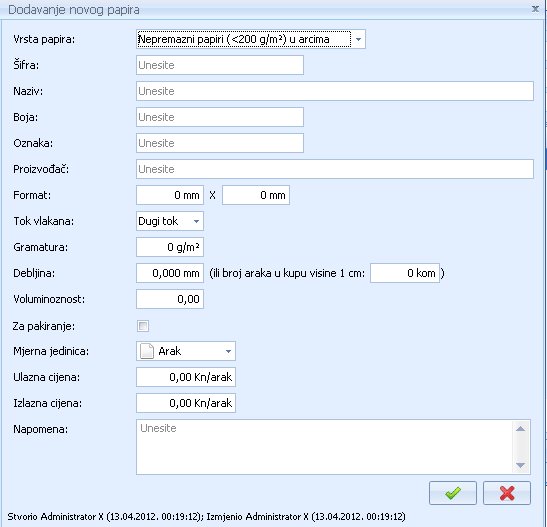The width and height of the screenshot is (547, 527).
Task: Click the second Format height field
Action: tap(256, 195)
